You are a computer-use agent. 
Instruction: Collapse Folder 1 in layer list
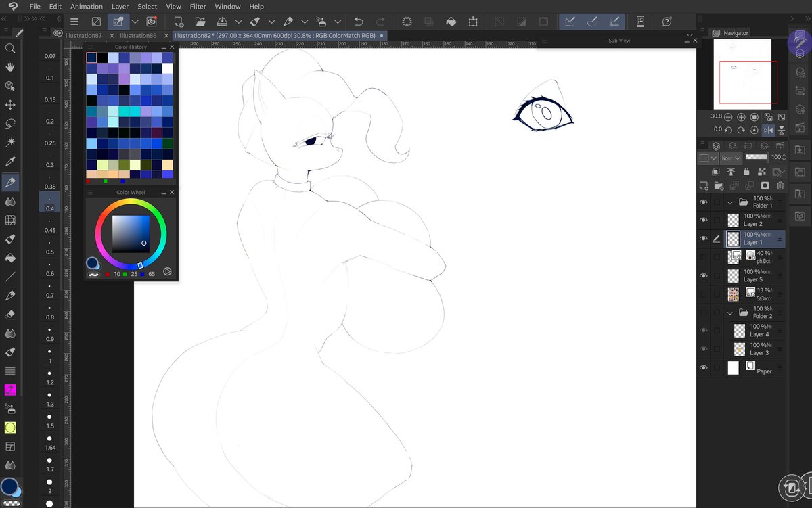pos(730,202)
